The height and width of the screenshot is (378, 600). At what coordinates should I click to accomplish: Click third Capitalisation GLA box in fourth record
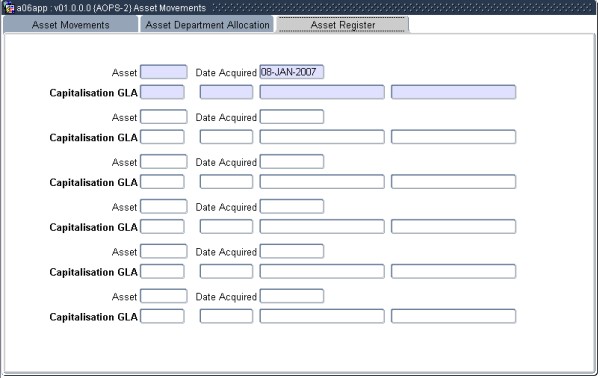pos(322,226)
